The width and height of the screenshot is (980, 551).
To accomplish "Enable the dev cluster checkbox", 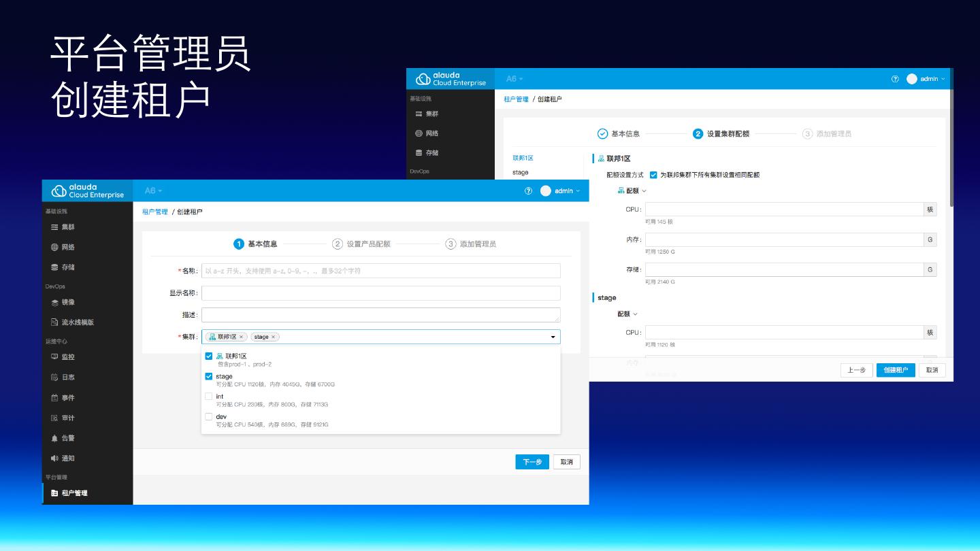I will point(209,416).
